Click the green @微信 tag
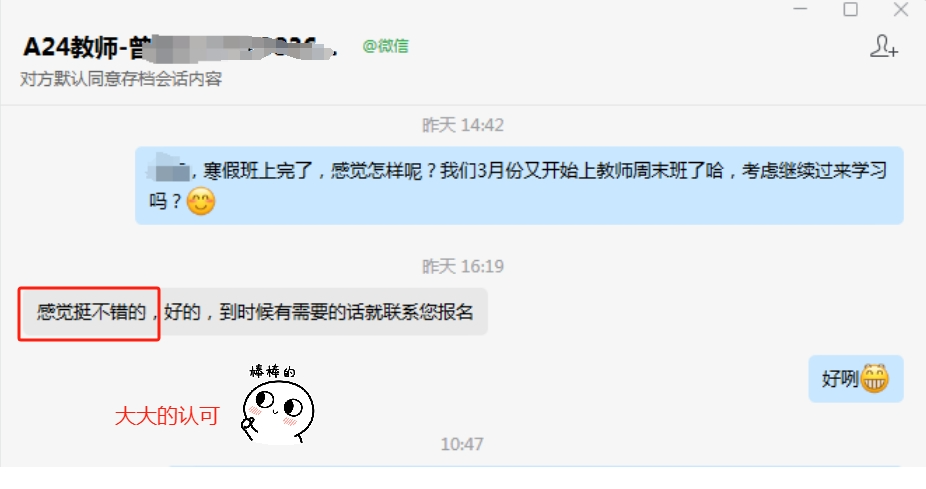Image resolution: width=926 pixels, height=489 pixels. pyautogui.click(x=385, y=46)
